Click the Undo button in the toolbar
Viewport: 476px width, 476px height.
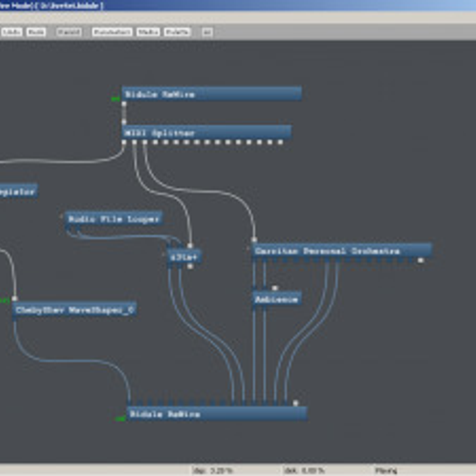click(12, 32)
